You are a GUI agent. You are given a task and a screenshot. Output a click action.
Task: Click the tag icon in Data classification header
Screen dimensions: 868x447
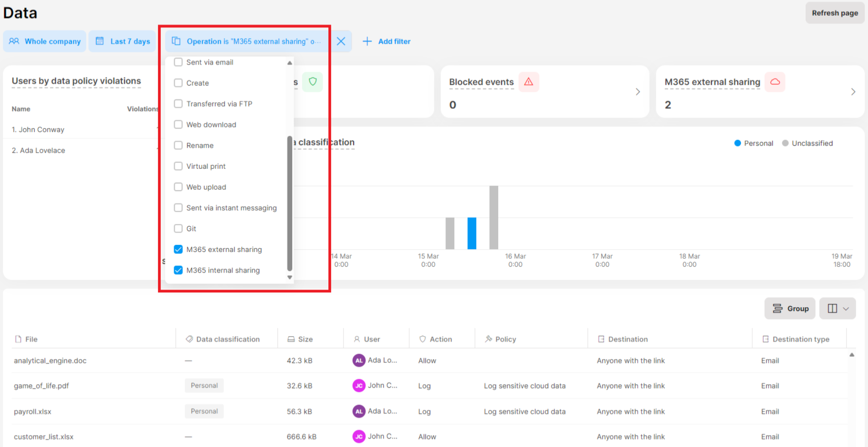pyautogui.click(x=188, y=339)
